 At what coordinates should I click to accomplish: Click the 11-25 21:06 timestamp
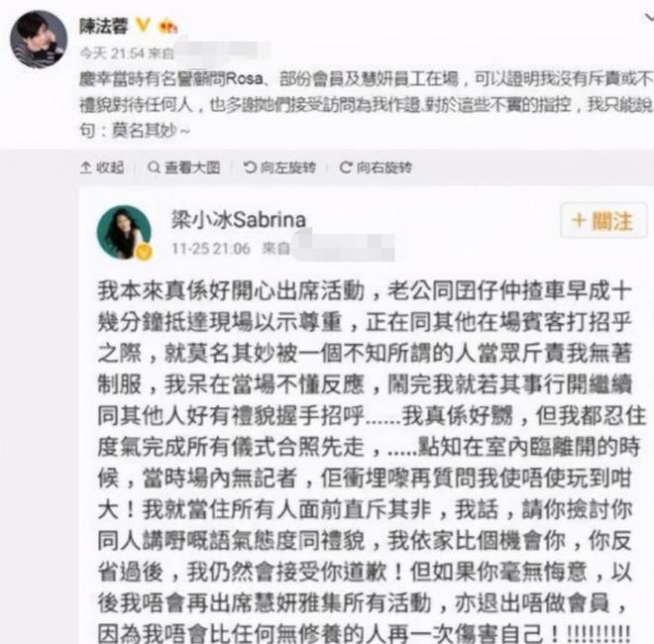[211, 249]
